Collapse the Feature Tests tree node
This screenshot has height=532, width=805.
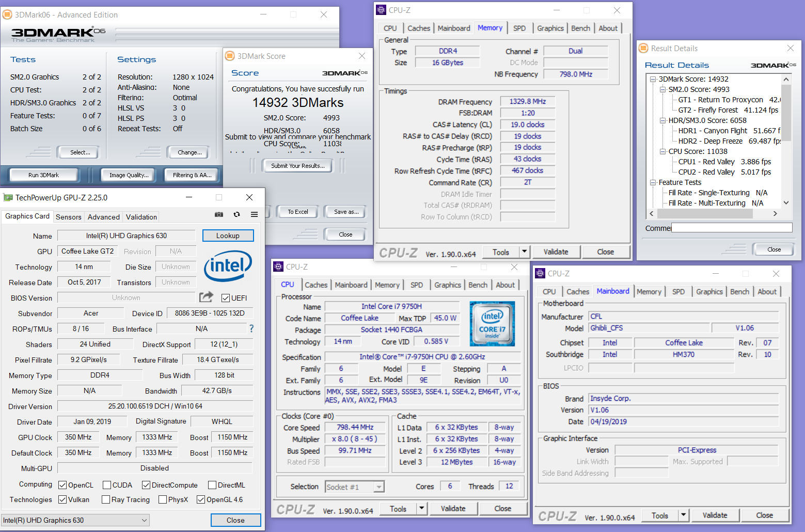click(x=653, y=182)
